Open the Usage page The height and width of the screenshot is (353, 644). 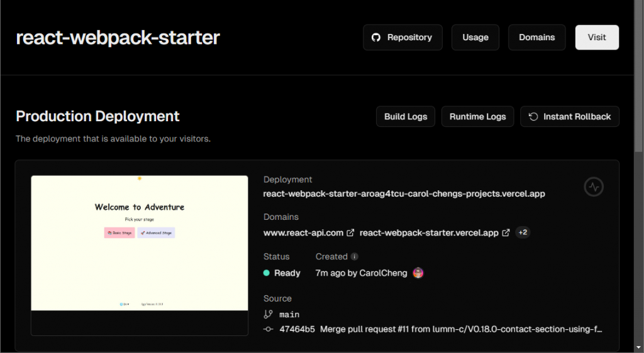[x=475, y=37]
